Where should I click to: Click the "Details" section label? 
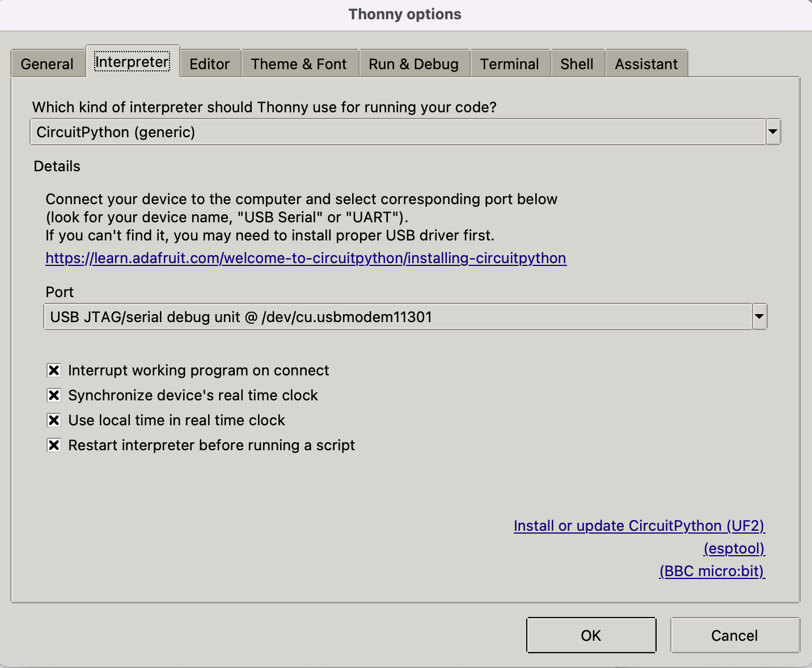pyautogui.click(x=57, y=166)
